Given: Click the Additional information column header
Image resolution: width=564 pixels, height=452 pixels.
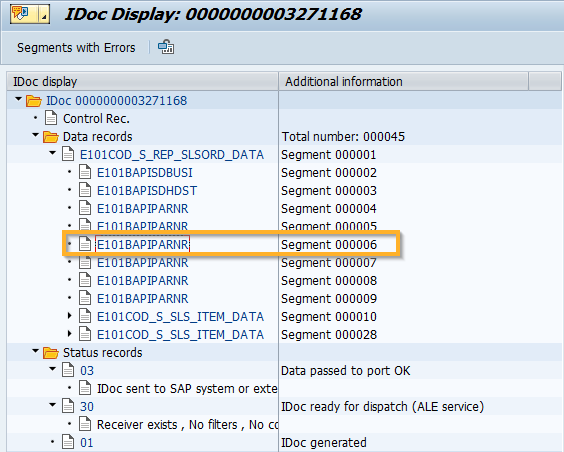Looking at the screenshot, I should click(404, 81).
